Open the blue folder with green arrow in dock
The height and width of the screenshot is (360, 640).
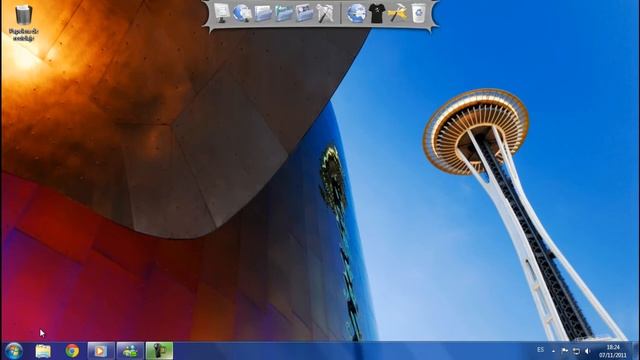pyautogui.click(x=284, y=13)
